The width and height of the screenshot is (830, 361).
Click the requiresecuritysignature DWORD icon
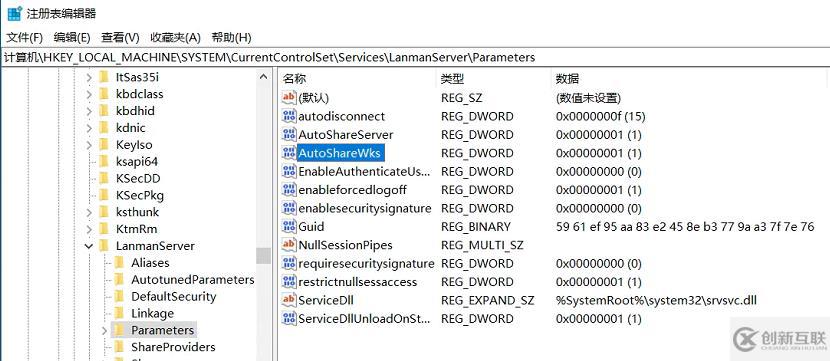(289, 263)
